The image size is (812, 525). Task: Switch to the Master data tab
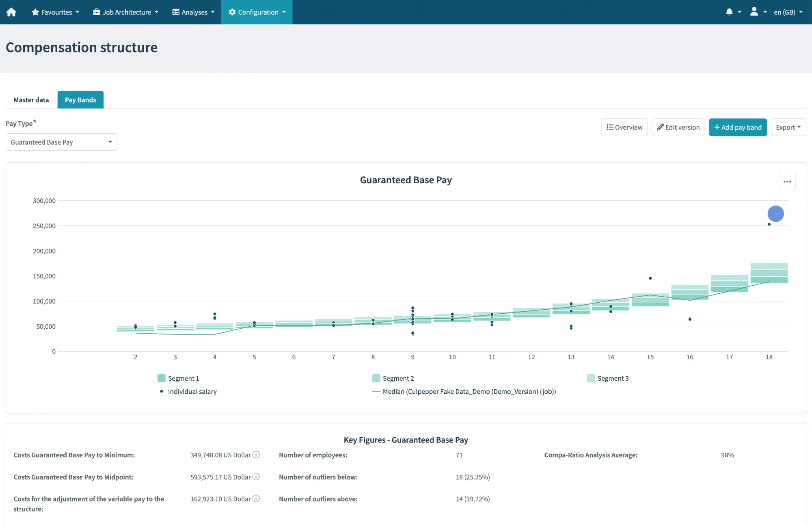[31, 100]
